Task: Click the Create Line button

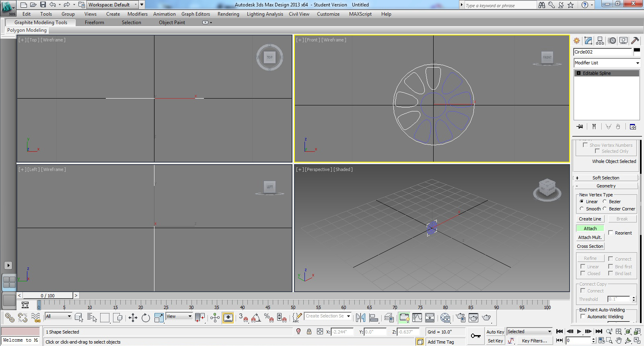Action: (x=590, y=219)
